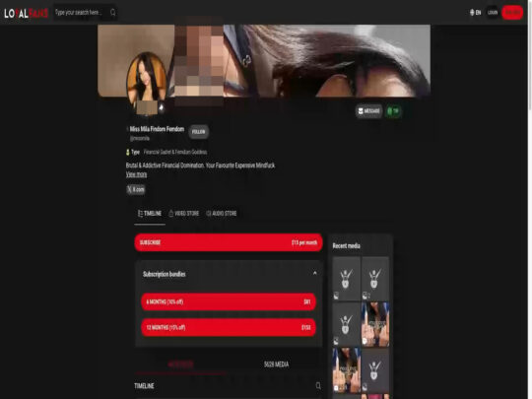
Task: Send a message via Message button
Action: 368,111
